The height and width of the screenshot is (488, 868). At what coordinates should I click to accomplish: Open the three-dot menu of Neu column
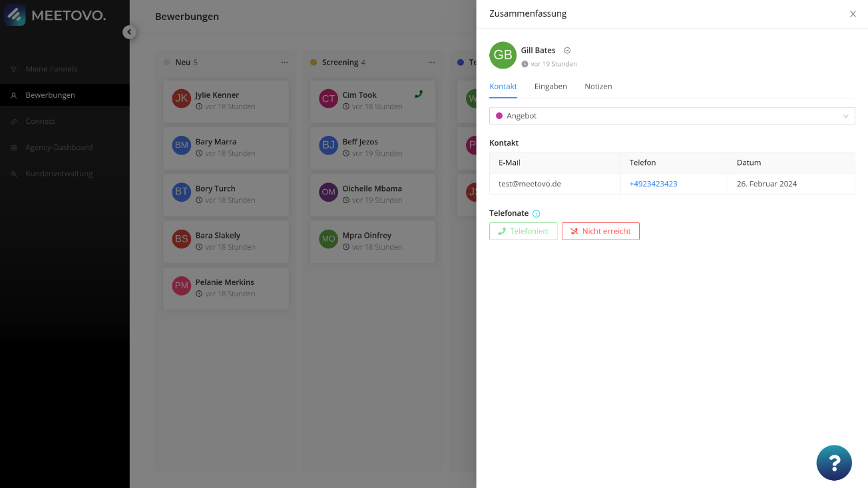(x=285, y=63)
